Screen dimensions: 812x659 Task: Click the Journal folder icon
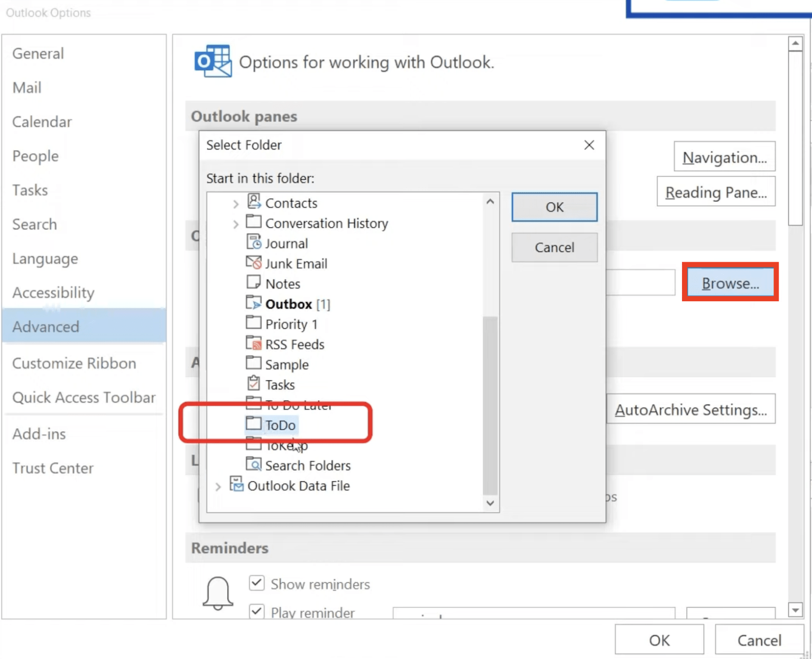click(254, 242)
